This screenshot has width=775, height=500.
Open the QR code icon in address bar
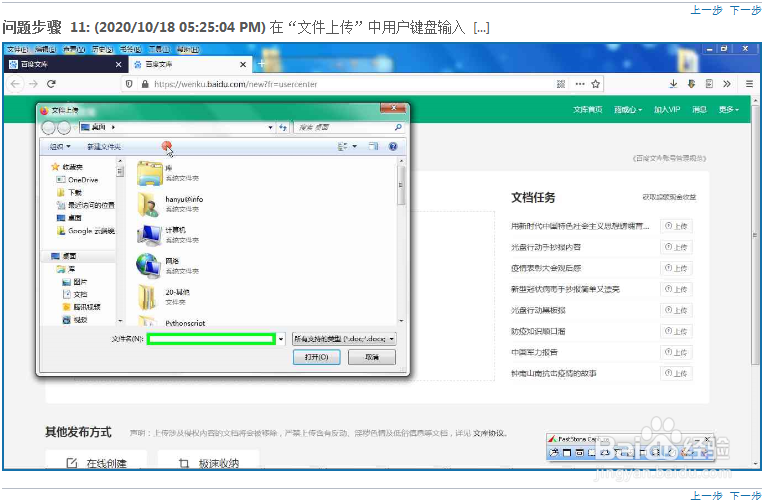click(561, 84)
